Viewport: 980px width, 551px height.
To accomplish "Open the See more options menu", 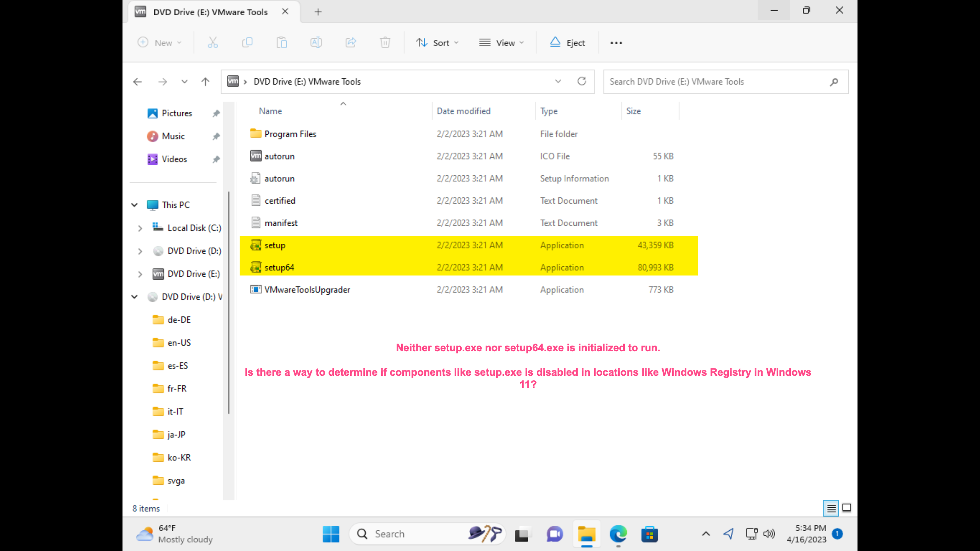I will 615,42.
